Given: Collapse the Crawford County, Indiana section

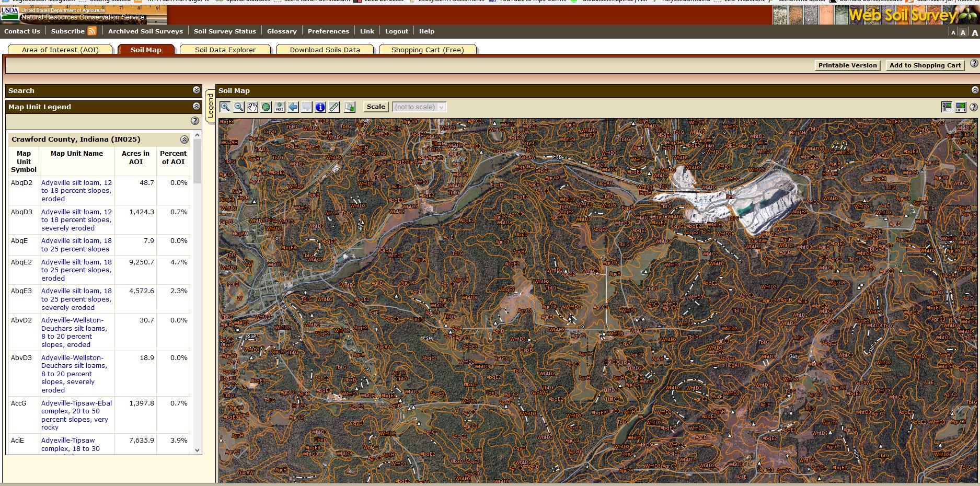Looking at the screenshot, I should (x=185, y=140).
